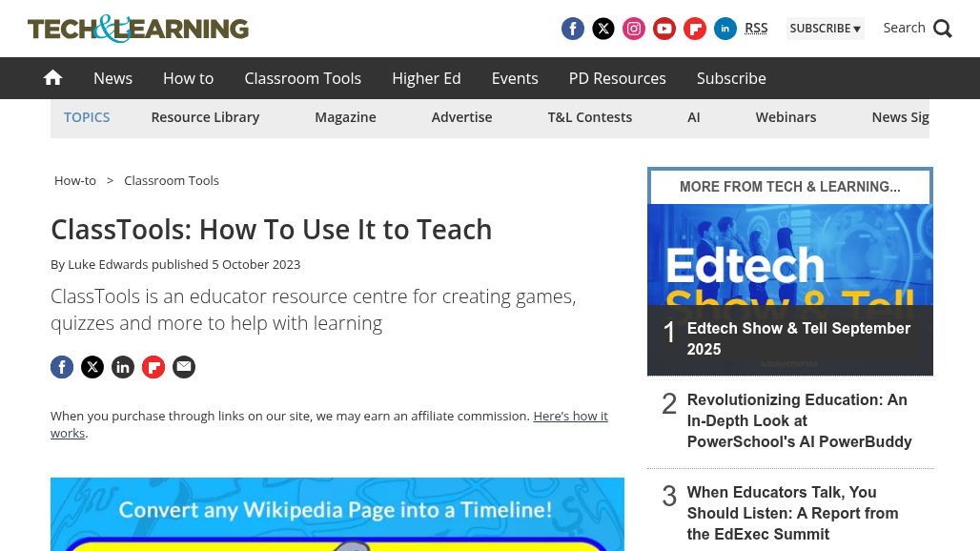Open the Events menu

515,78
